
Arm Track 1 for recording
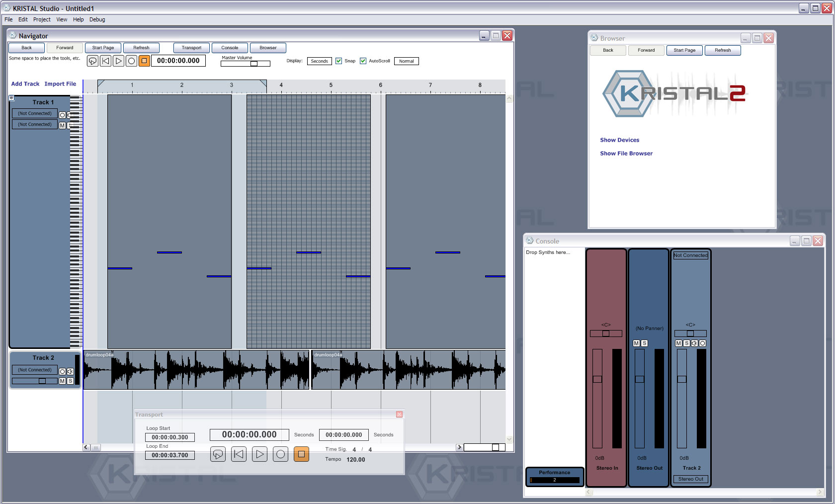click(62, 115)
